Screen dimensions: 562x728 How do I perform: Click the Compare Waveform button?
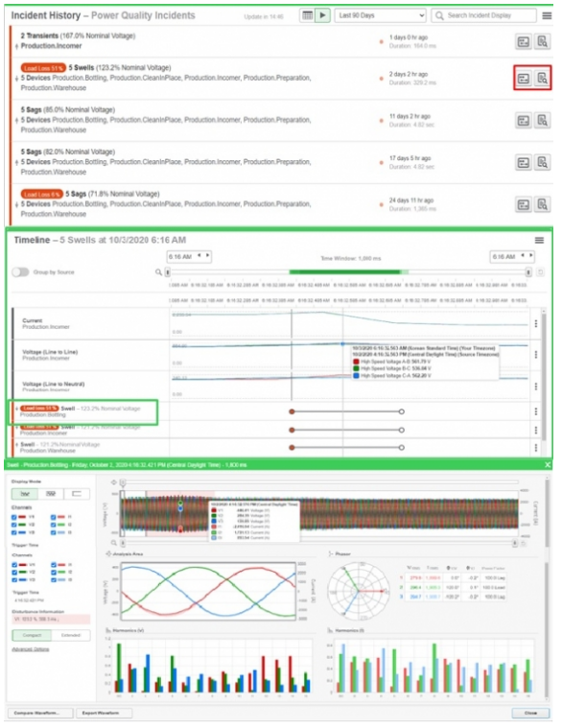(x=40, y=713)
